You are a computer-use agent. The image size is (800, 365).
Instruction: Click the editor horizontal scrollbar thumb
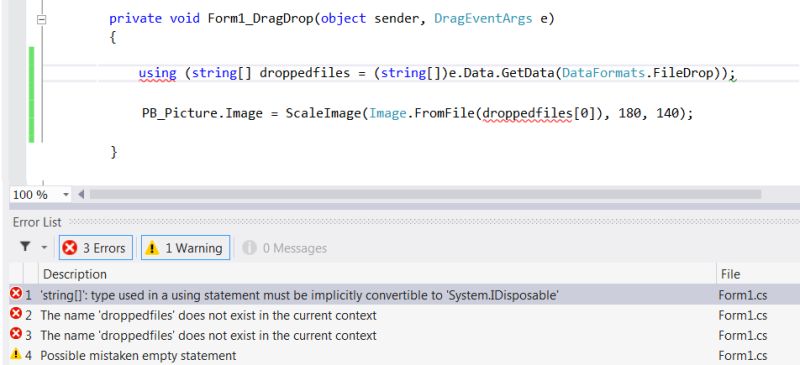click(x=426, y=194)
